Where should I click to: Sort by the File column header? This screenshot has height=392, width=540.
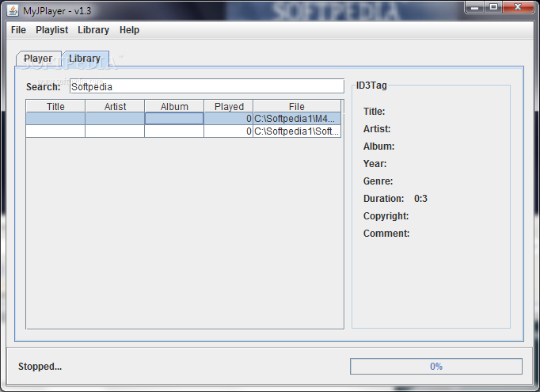pos(297,106)
